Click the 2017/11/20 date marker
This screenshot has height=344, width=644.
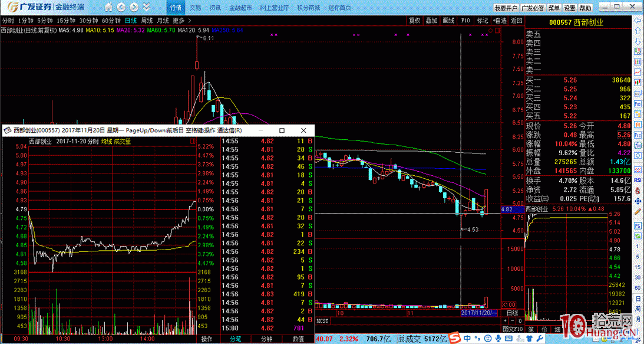pos(479,313)
